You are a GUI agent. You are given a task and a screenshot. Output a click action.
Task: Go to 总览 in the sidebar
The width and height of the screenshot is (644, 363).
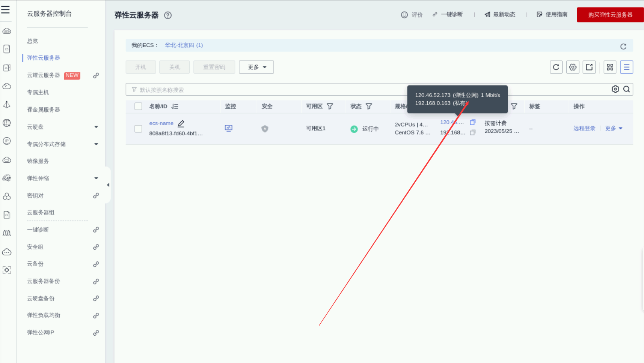pyautogui.click(x=33, y=41)
